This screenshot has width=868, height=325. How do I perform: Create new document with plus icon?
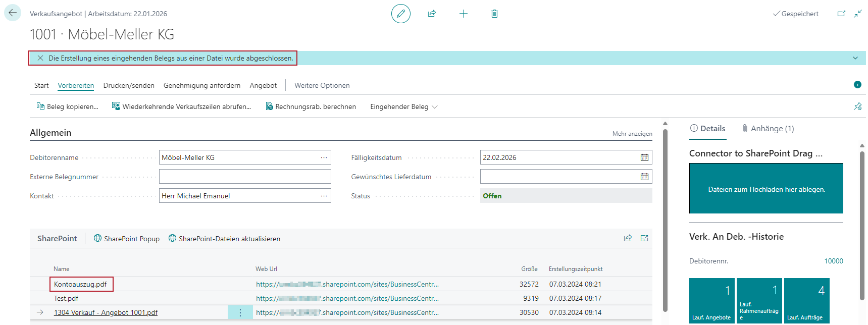tap(463, 14)
